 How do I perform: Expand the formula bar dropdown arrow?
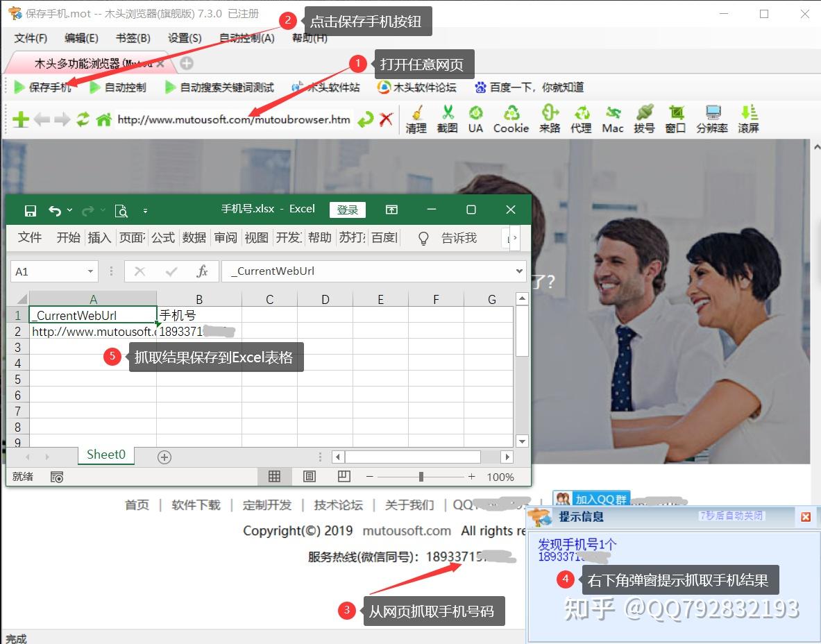click(x=518, y=271)
